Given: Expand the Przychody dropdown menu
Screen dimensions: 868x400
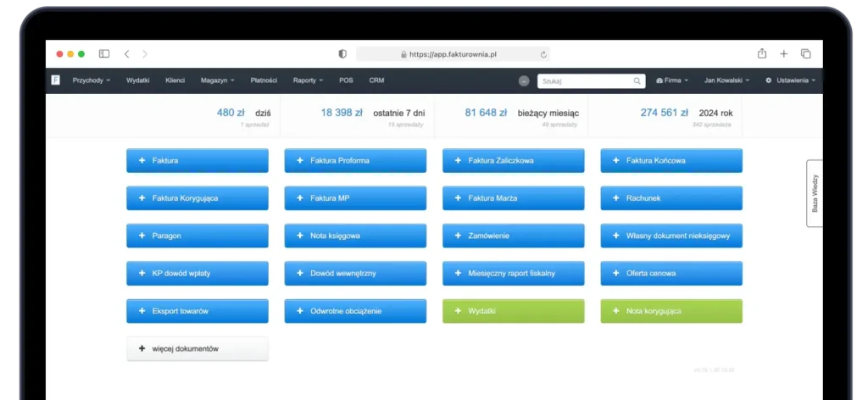Looking at the screenshot, I should click(92, 81).
